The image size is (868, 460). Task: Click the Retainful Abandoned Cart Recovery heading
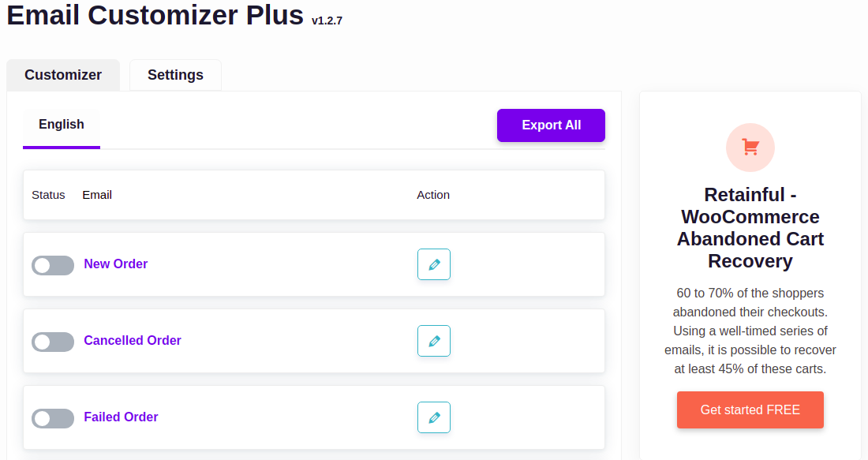[750, 228]
